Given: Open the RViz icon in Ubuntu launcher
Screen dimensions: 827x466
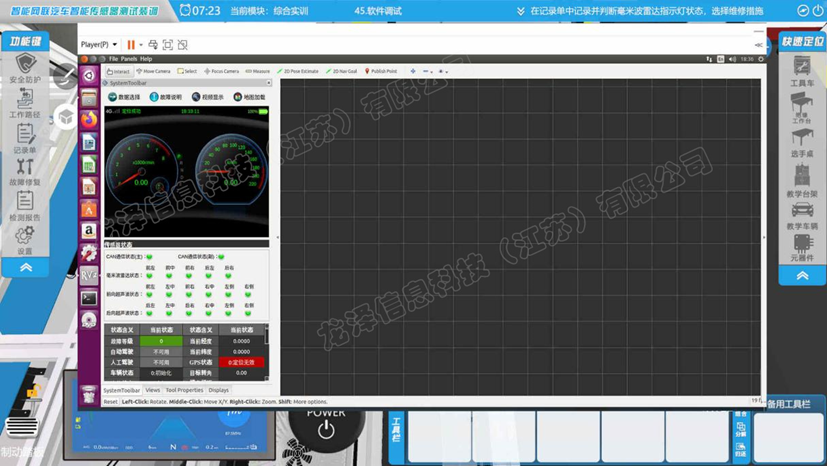Looking at the screenshot, I should pos(89,275).
